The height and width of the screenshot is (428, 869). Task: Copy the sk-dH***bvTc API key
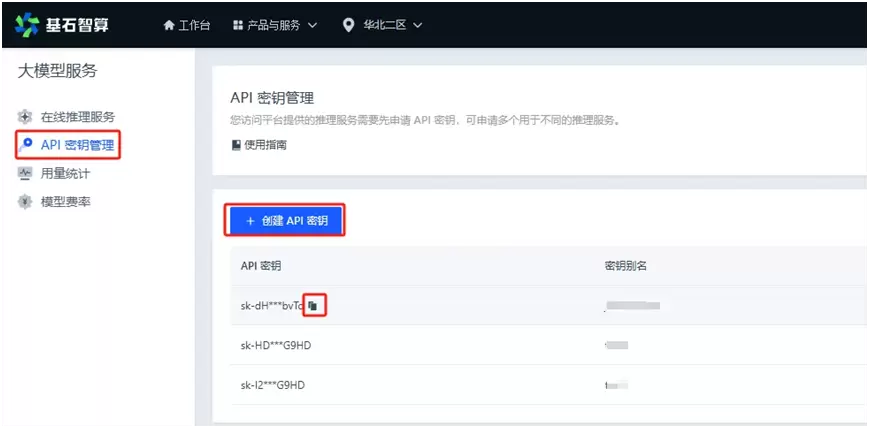tap(313, 305)
